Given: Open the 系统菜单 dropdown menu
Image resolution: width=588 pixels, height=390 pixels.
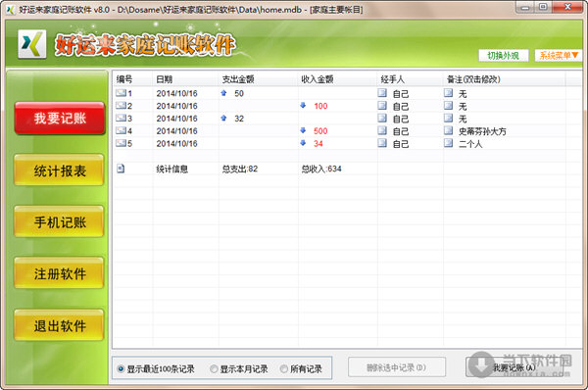Looking at the screenshot, I should point(559,56).
